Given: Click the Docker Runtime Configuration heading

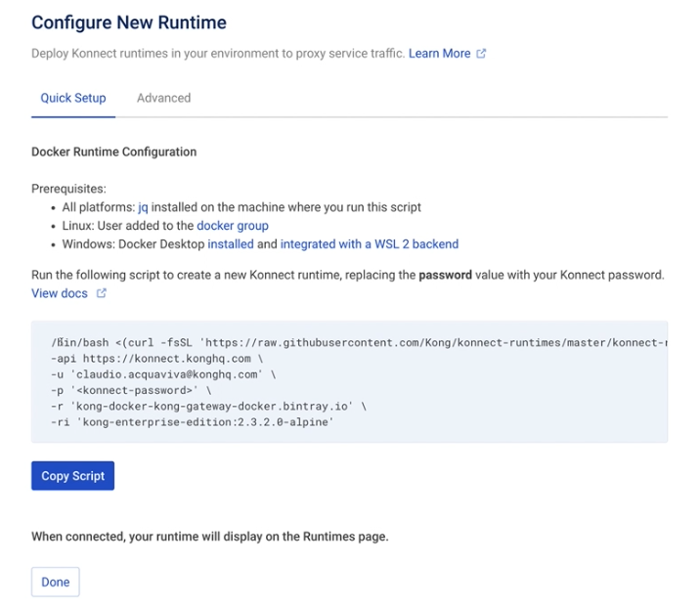Looking at the screenshot, I should tap(114, 152).
